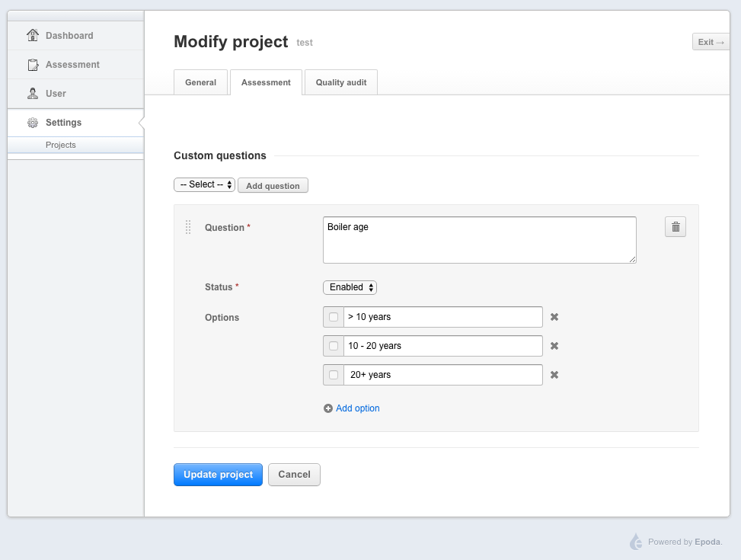Remove the '20+ years' option
The height and width of the screenshot is (560, 741).
(x=554, y=375)
